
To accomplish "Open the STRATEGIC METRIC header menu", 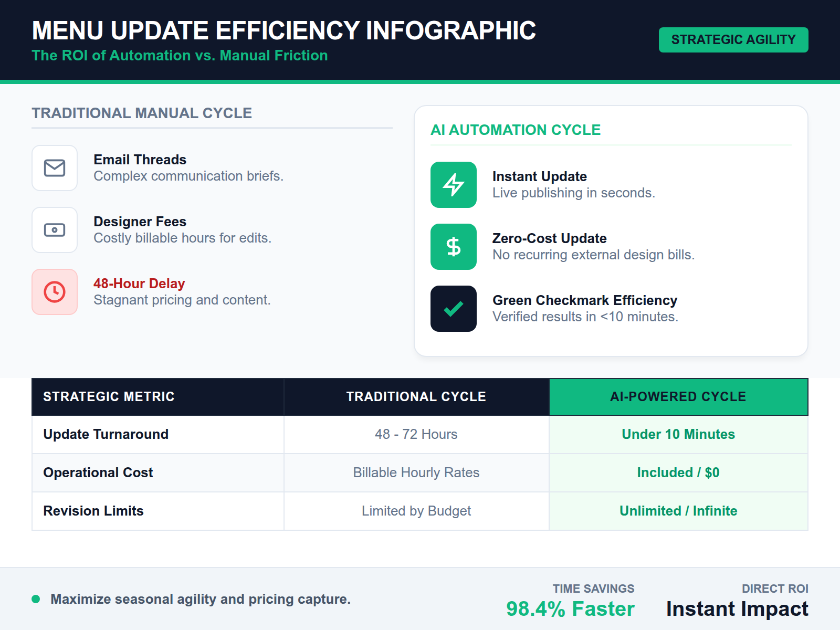I will (x=109, y=397).
